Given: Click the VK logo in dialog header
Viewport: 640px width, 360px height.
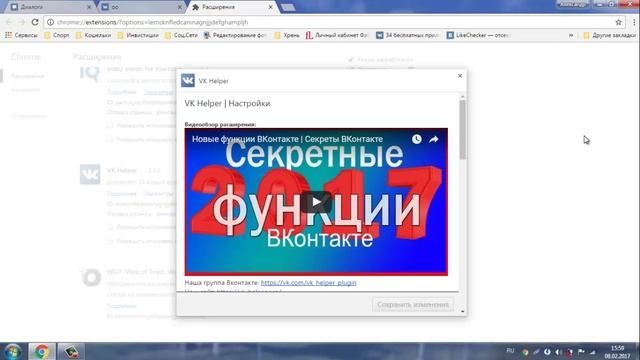Looking at the screenshot, I should [188, 80].
